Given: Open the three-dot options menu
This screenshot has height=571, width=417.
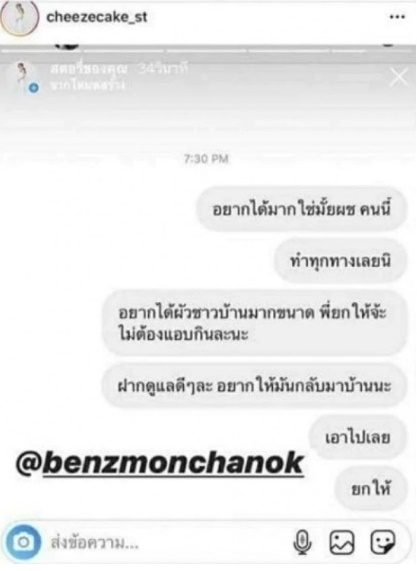Looking at the screenshot, I should (397, 17).
